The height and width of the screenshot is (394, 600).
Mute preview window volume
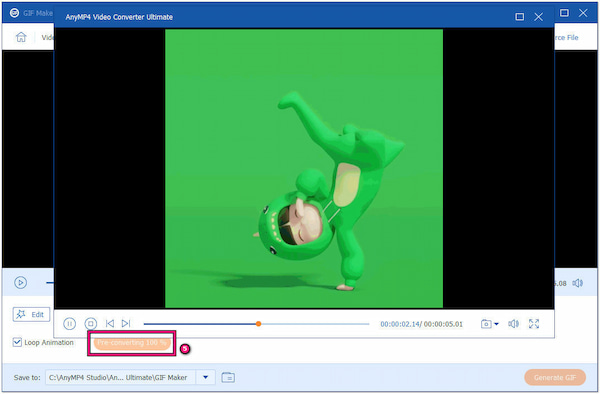[513, 324]
